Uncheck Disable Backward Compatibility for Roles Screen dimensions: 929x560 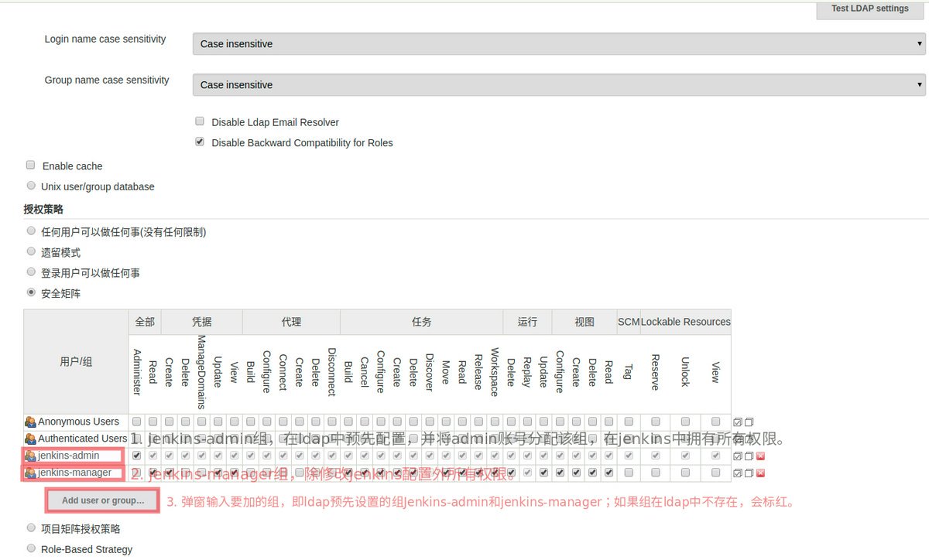tap(200, 142)
